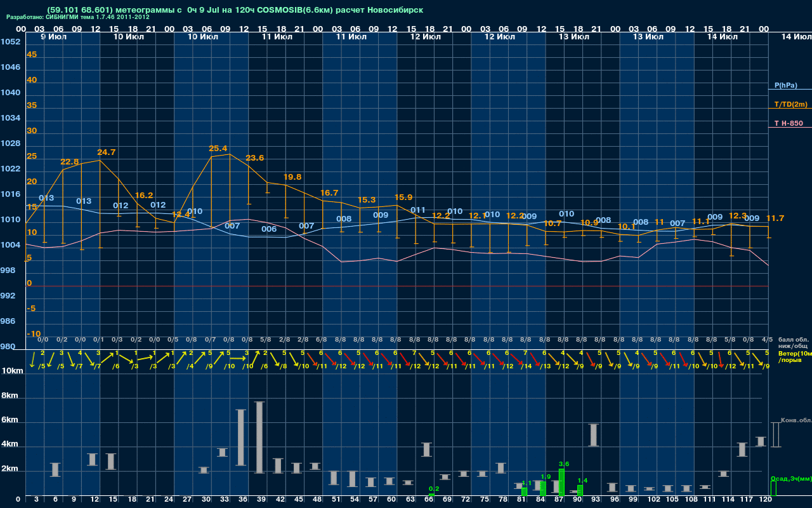Viewport: 812px width, 508px height.
Task: Click the 15.3 temperature label
Action: (367, 200)
